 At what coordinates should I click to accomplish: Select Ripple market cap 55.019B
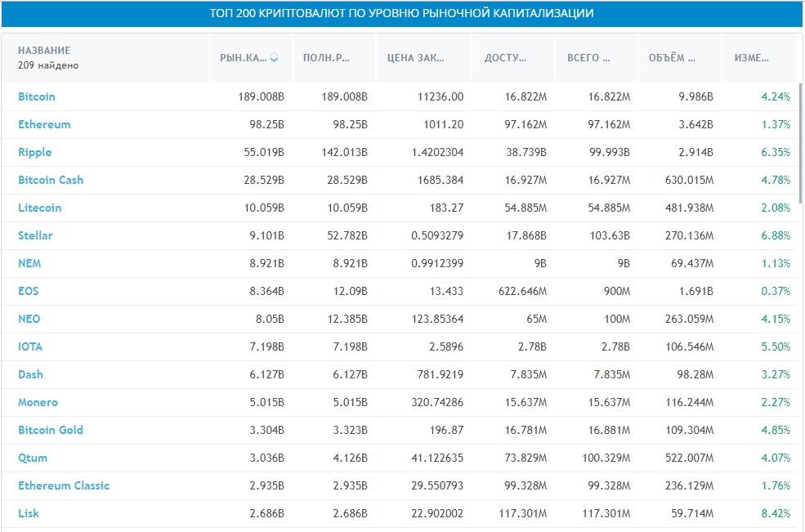point(264,152)
